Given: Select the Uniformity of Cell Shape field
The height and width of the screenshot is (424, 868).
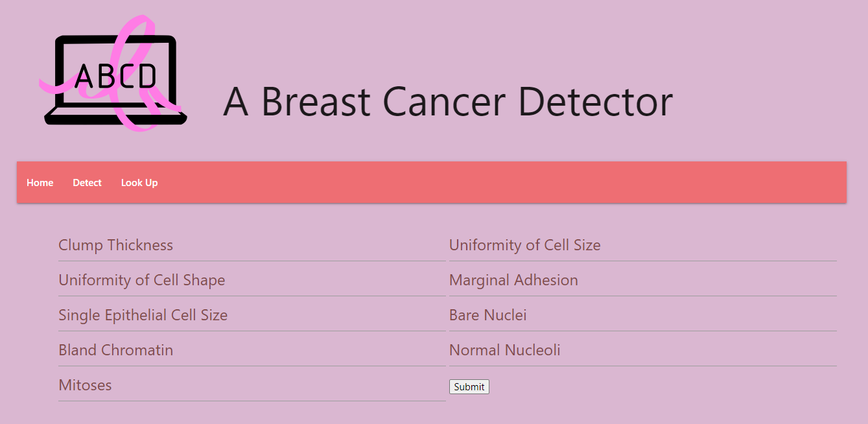Looking at the screenshot, I should pos(252,281).
